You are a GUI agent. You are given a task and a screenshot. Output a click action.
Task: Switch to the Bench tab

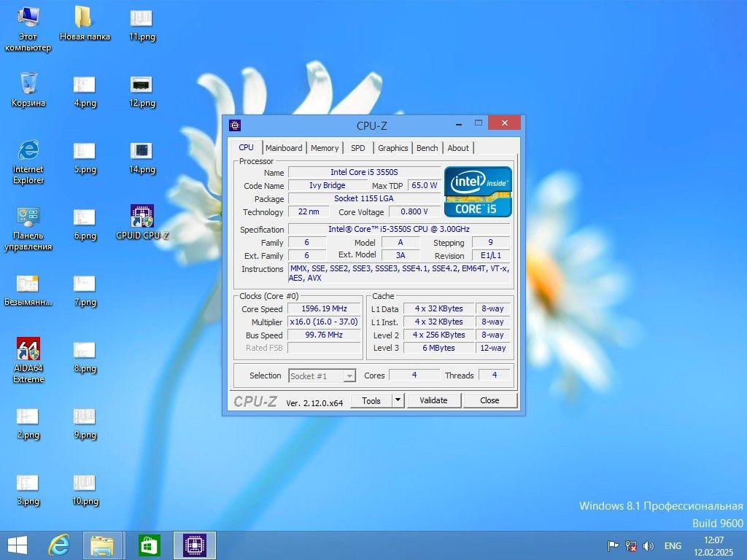tap(427, 148)
